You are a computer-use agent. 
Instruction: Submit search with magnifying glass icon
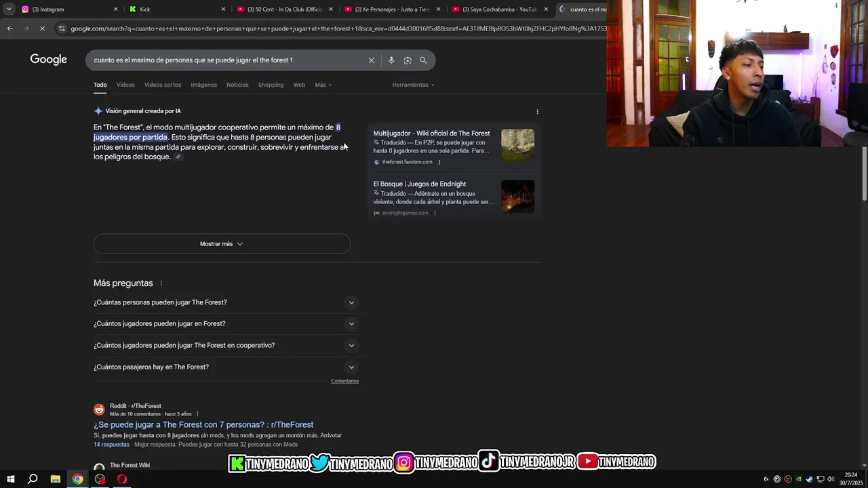click(x=423, y=60)
